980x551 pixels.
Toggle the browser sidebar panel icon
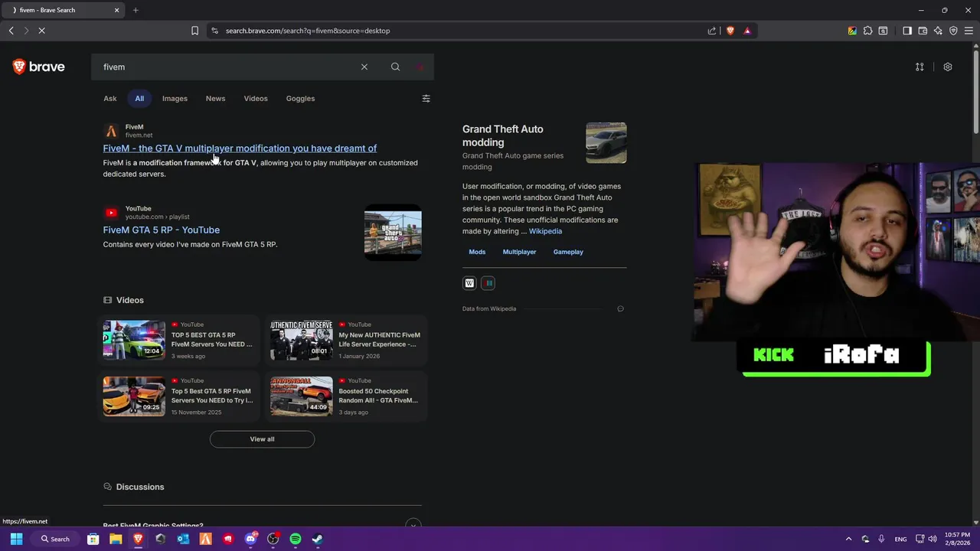coord(907,31)
